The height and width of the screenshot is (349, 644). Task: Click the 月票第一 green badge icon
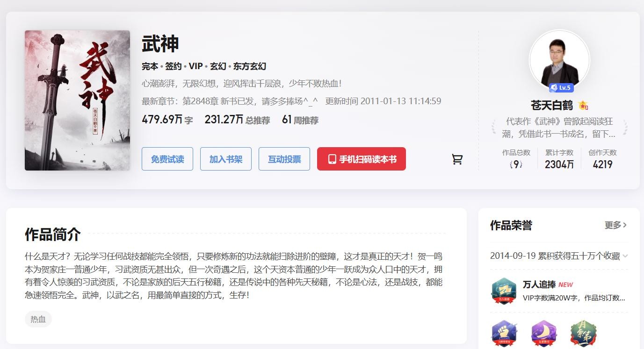tap(583, 333)
